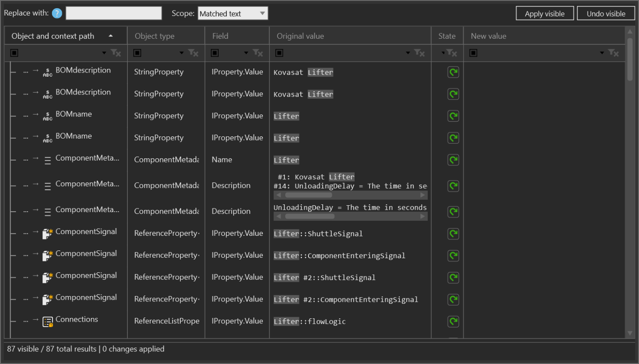
Task: Click the Undo visible button
Action: (606, 14)
